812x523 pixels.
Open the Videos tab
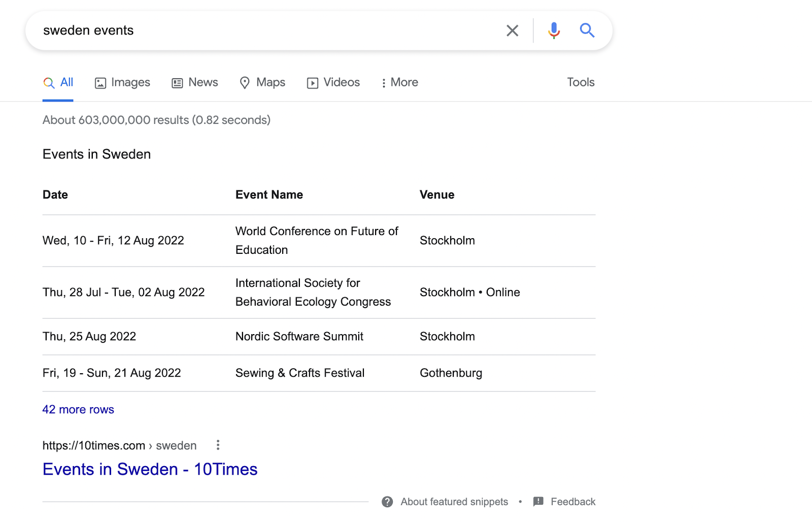pyautogui.click(x=333, y=82)
